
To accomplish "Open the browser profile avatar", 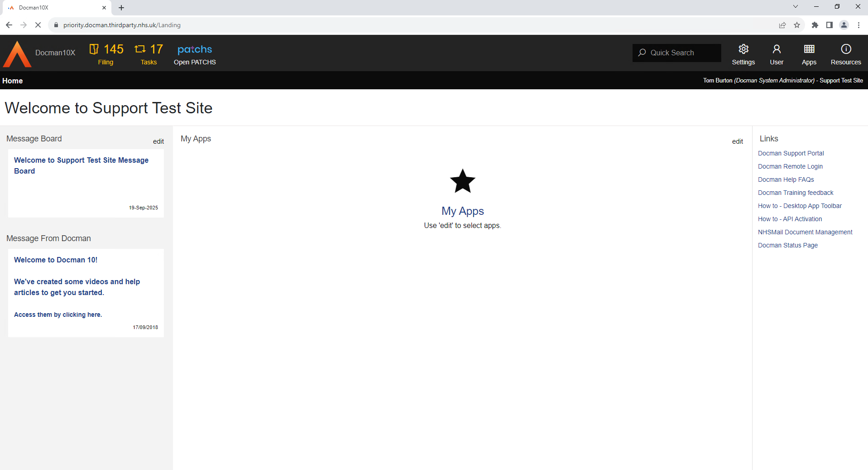I will point(844,25).
